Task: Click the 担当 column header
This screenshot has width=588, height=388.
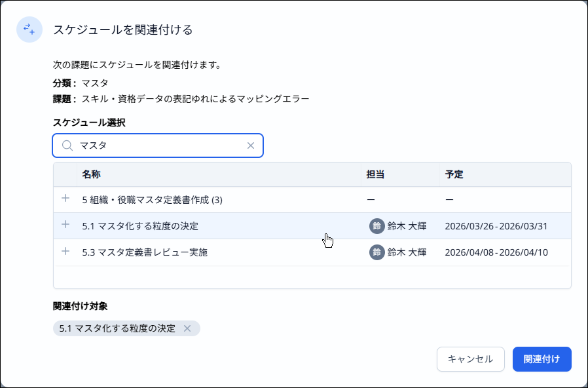Action: [x=375, y=174]
